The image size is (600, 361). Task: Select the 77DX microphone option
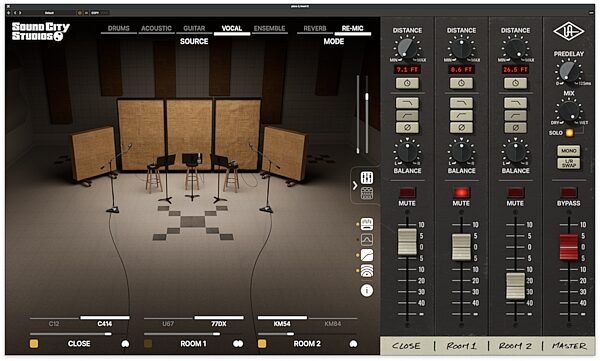coord(218,323)
